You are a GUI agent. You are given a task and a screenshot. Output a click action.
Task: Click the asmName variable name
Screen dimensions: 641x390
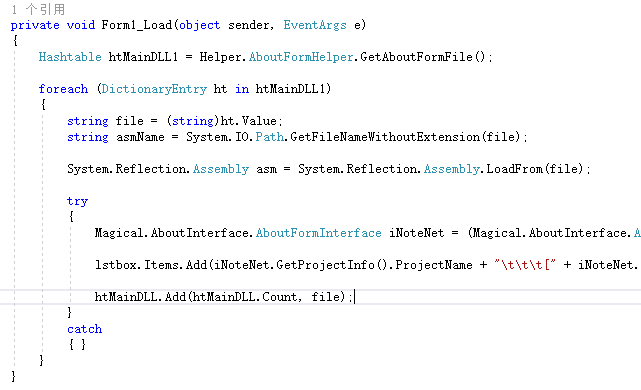[140, 137]
